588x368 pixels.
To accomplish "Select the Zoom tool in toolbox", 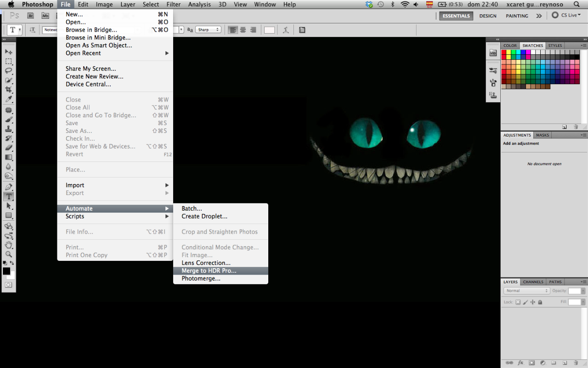I will point(9,254).
